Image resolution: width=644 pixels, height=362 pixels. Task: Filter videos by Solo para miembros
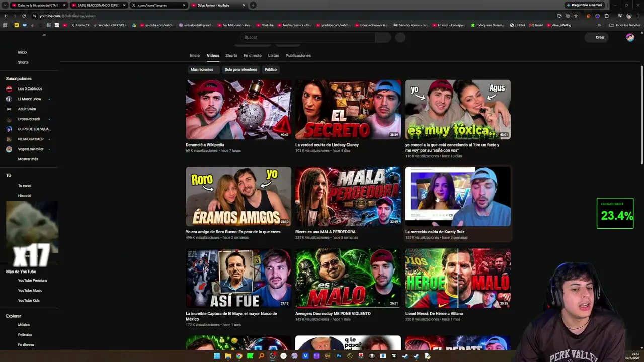(241, 70)
